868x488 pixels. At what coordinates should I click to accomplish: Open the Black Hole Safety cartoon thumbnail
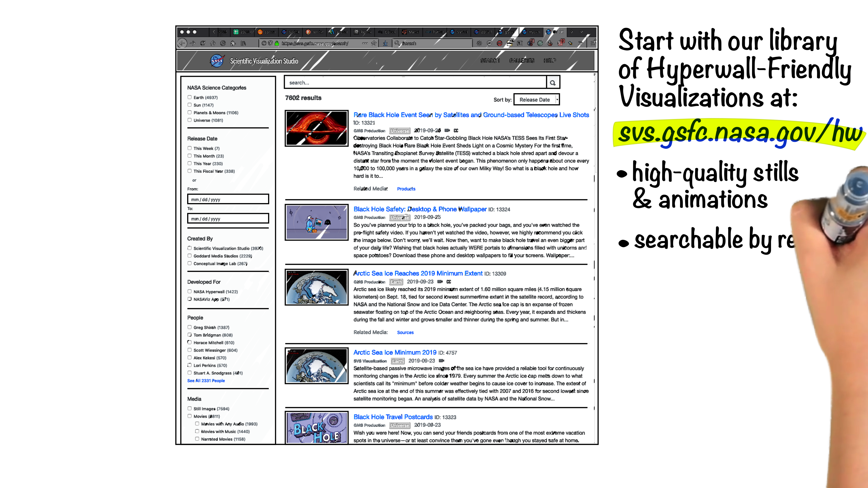tap(316, 222)
